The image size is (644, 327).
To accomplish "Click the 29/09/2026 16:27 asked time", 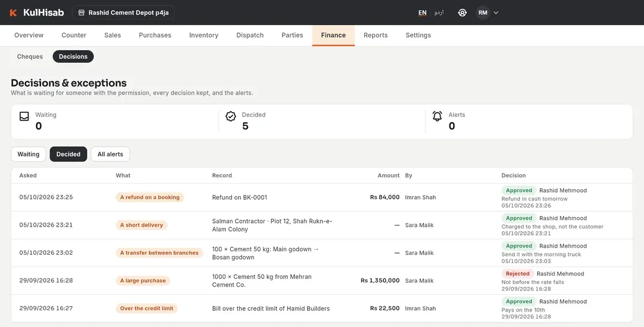I will pos(46,308).
